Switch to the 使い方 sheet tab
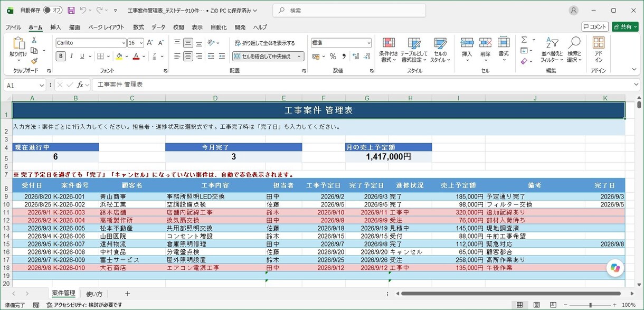 (94, 294)
